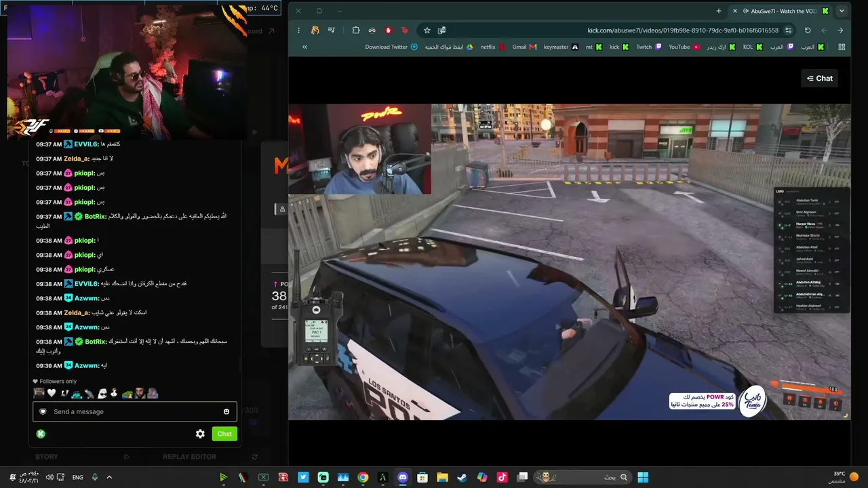Viewport: 868px width, 488px height.
Task: Open the STORY tab behind chat
Action: [47, 457]
